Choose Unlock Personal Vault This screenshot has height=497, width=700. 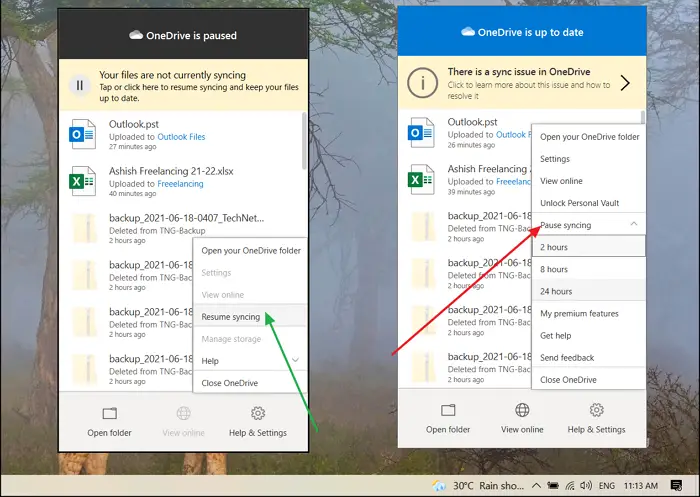588,203
